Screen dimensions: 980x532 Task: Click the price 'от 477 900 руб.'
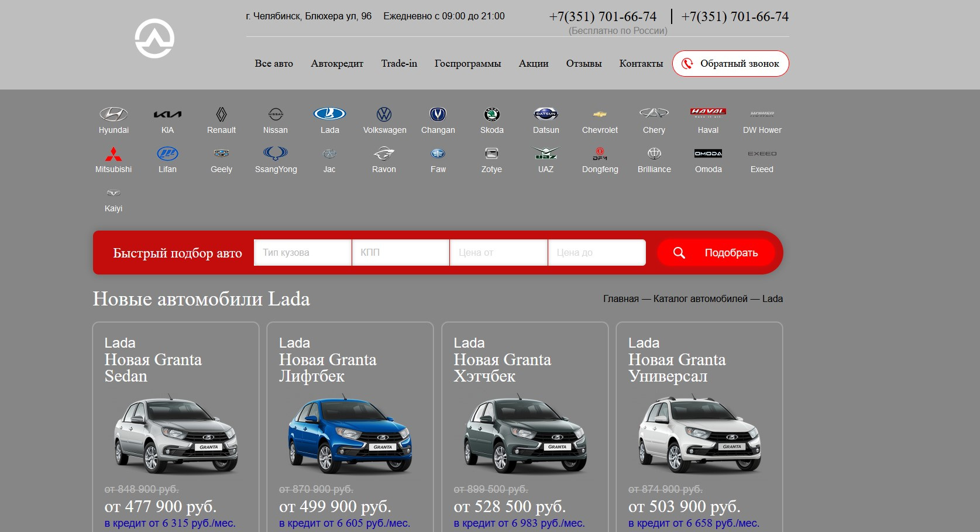click(x=160, y=506)
